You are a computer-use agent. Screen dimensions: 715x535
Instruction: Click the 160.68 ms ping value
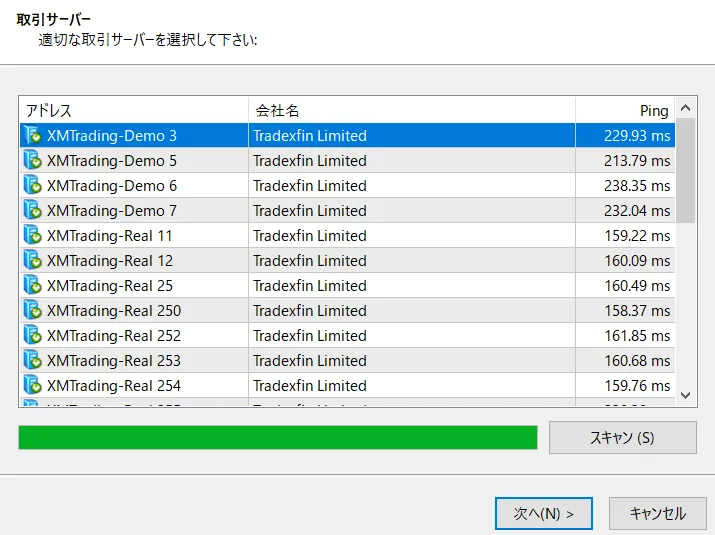coord(637,361)
